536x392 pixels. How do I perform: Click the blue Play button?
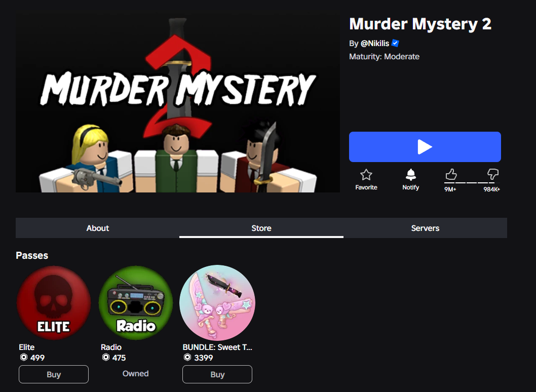point(425,146)
